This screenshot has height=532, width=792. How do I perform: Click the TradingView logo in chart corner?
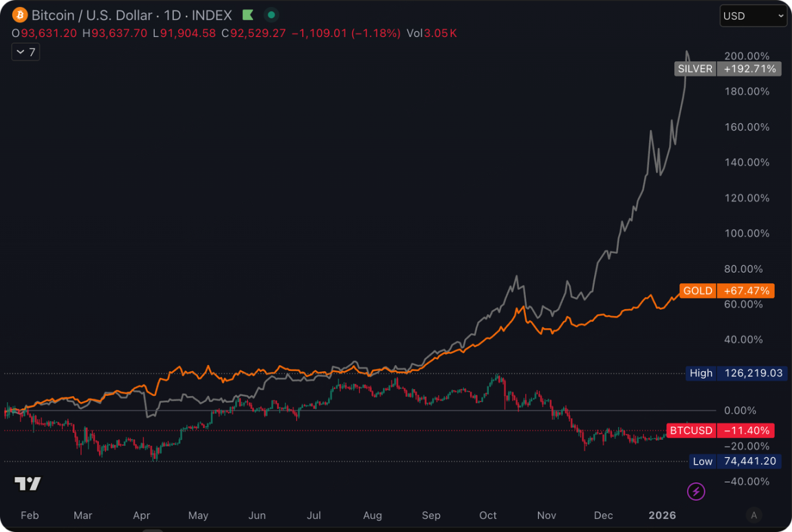(x=27, y=484)
